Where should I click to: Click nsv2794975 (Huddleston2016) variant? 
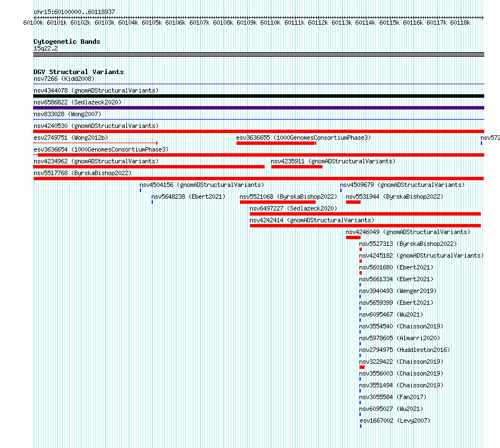coord(404,350)
